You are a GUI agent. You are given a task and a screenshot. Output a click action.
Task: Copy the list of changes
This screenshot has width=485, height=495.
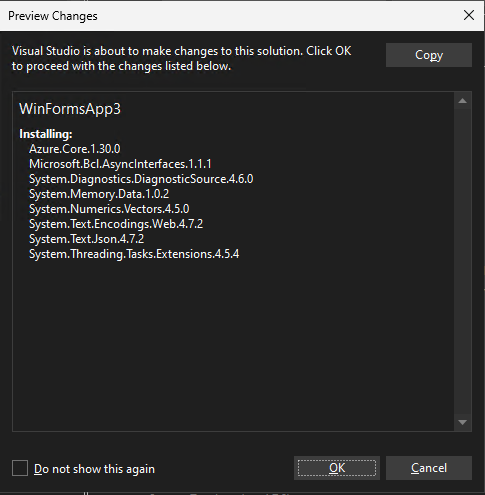pos(429,55)
